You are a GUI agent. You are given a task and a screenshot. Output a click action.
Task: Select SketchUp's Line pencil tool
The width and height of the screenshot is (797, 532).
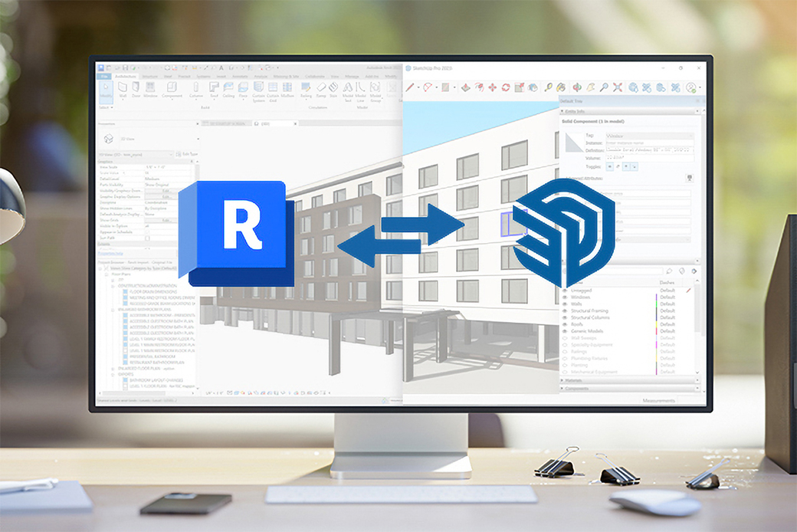tap(410, 87)
